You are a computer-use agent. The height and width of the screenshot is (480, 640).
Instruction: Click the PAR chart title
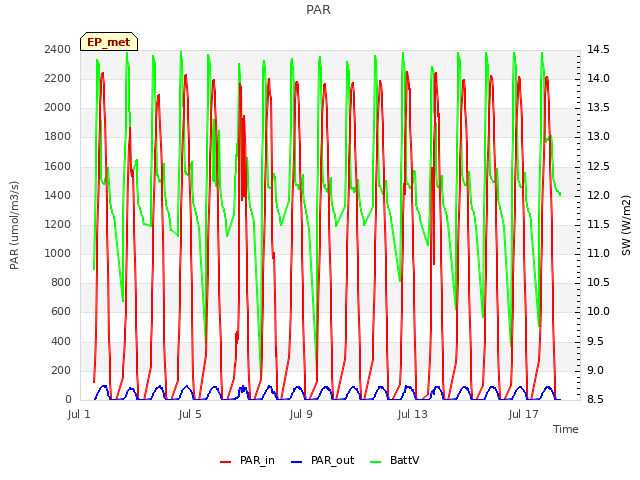[x=318, y=9]
